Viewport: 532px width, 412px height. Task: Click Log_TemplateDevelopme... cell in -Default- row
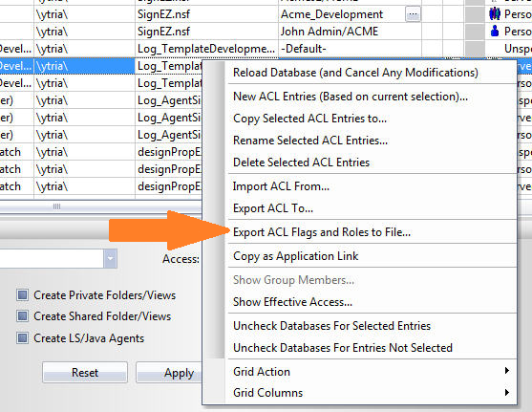point(206,49)
